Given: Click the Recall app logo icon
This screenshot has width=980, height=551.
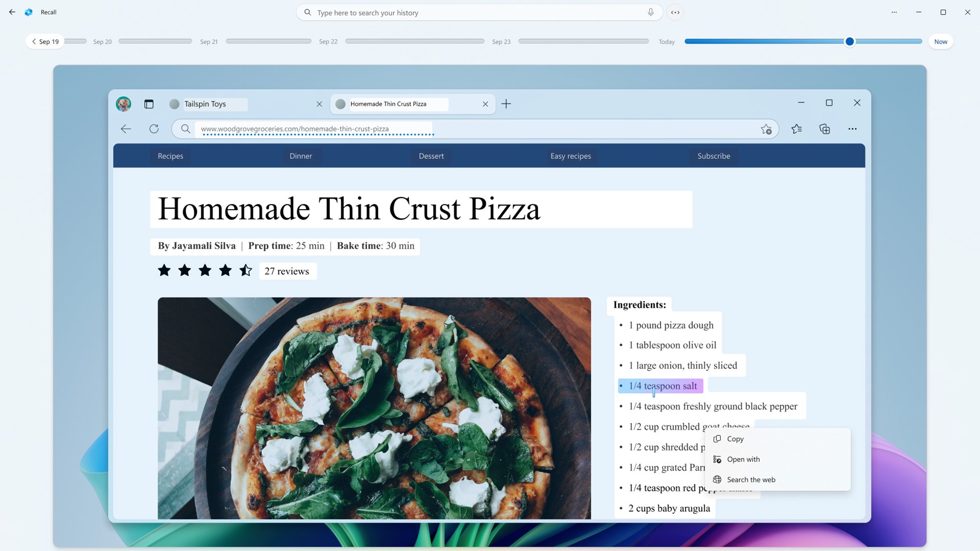Looking at the screenshot, I should tap(29, 12).
